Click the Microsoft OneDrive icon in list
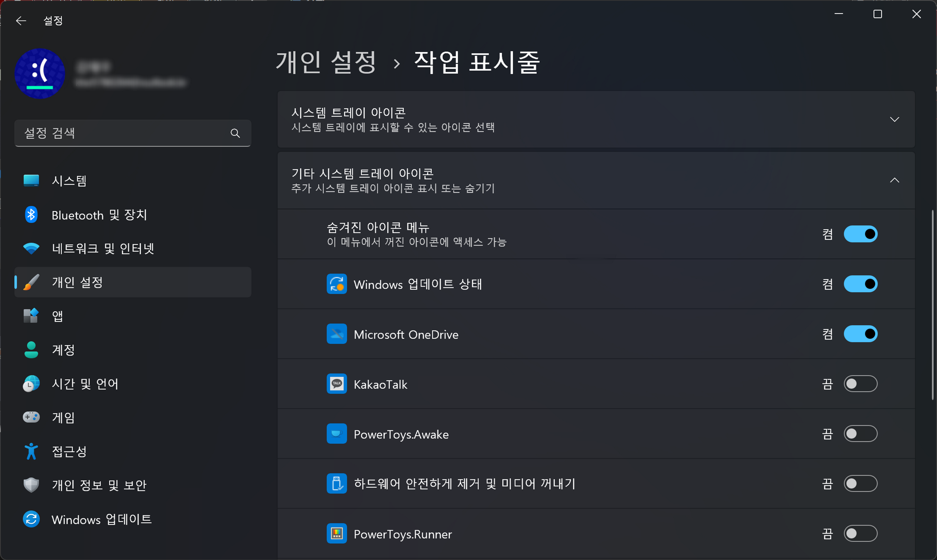 pyautogui.click(x=336, y=334)
